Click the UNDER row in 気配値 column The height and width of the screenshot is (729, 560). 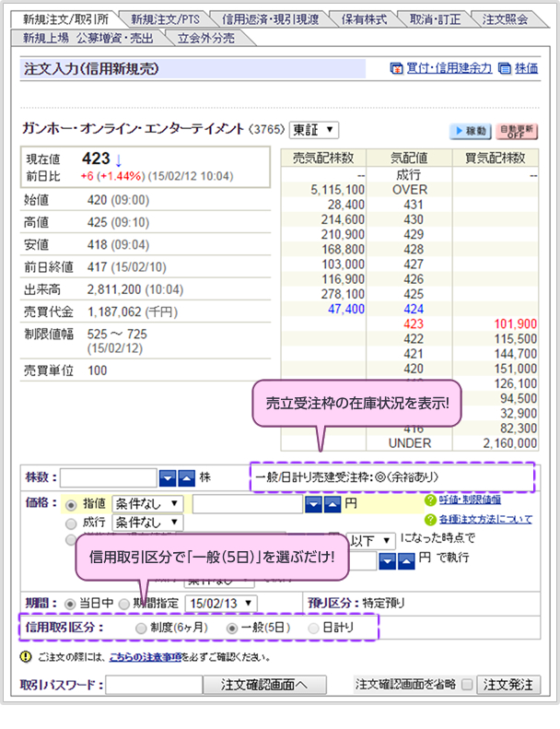click(410, 443)
